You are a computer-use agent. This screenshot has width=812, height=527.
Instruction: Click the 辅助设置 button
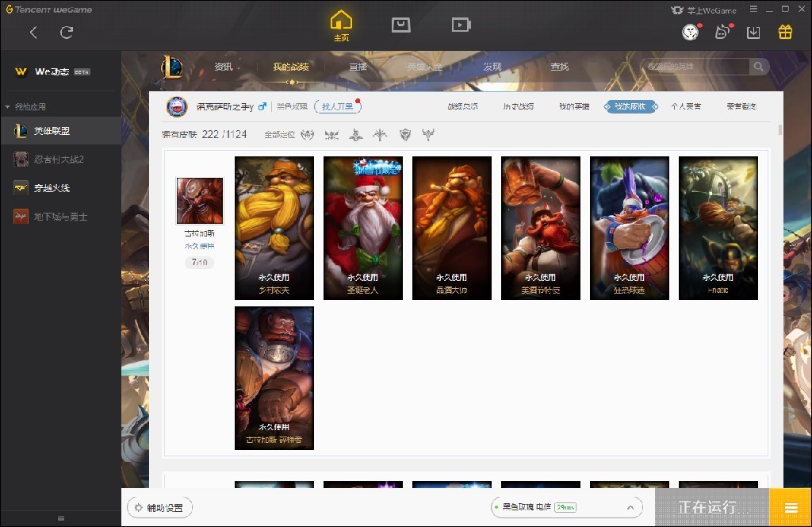coord(159,508)
